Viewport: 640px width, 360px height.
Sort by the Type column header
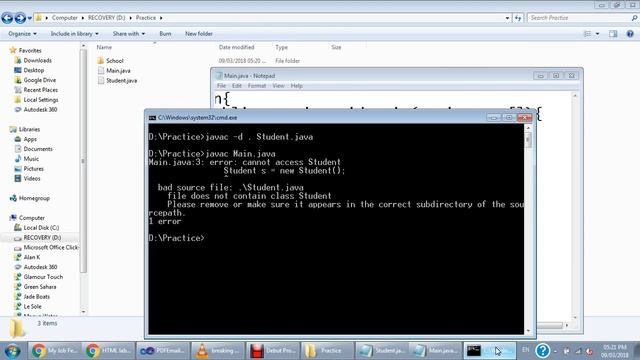(281, 47)
